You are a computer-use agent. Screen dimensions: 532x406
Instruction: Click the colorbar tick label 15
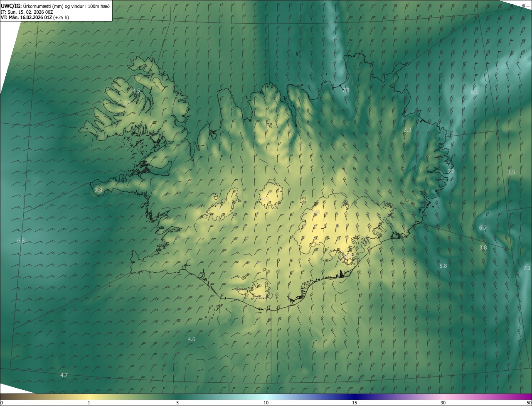tap(355, 403)
